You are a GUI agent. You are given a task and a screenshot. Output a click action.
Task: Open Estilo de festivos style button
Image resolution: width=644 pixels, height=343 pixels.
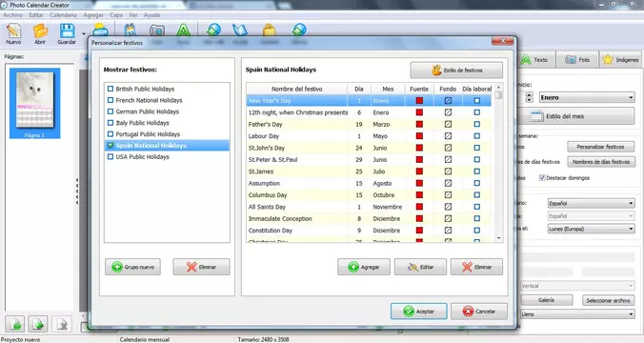pos(456,71)
